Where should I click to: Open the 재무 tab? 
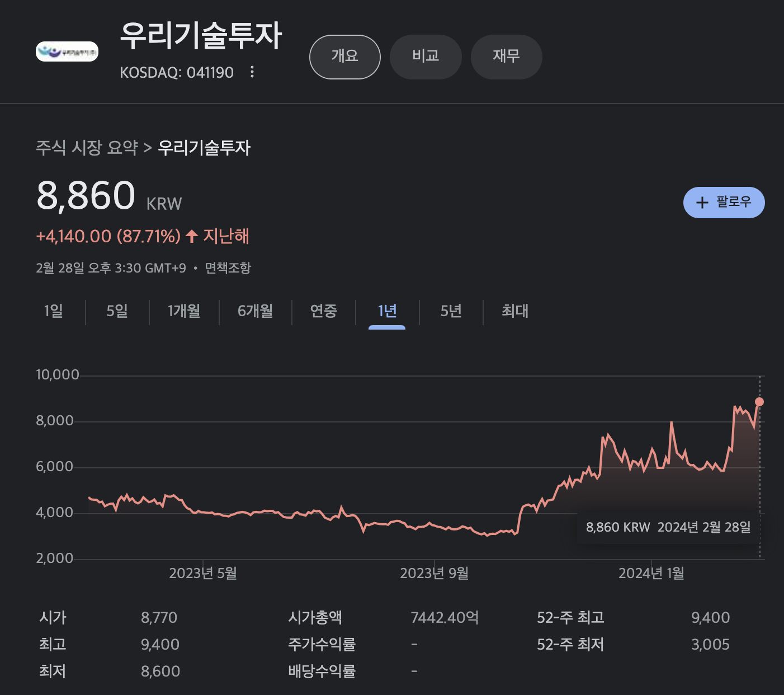507,57
